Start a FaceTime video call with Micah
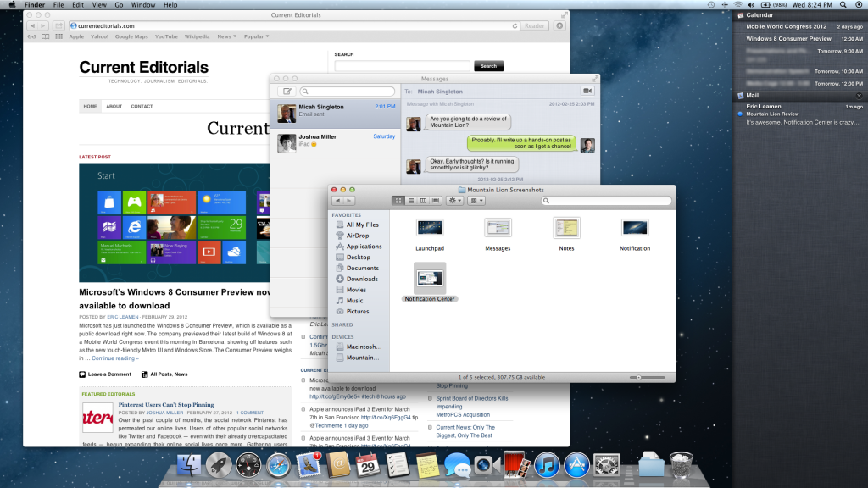868x488 pixels. point(587,91)
